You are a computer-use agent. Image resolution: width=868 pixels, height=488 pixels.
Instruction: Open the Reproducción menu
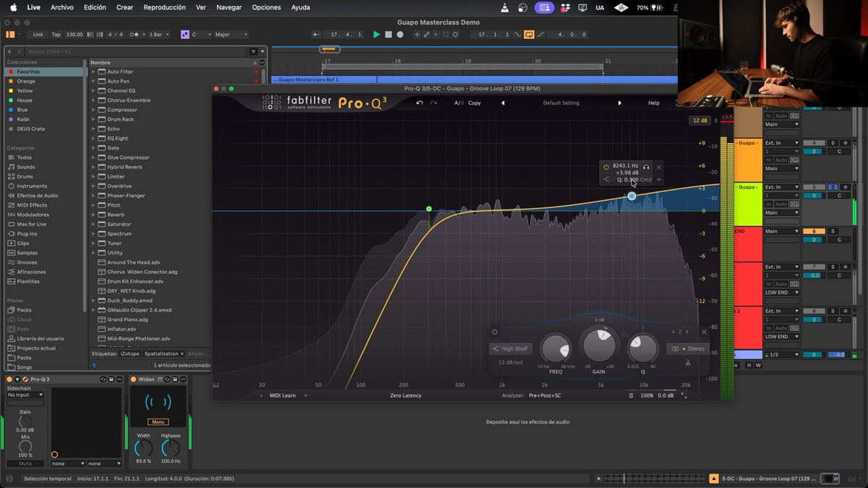pyautogui.click(x=165, y=7)
